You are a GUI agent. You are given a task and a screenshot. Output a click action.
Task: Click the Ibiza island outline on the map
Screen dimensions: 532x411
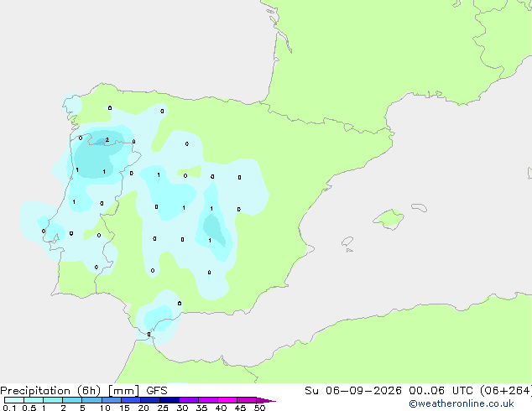tap(347, 242)
